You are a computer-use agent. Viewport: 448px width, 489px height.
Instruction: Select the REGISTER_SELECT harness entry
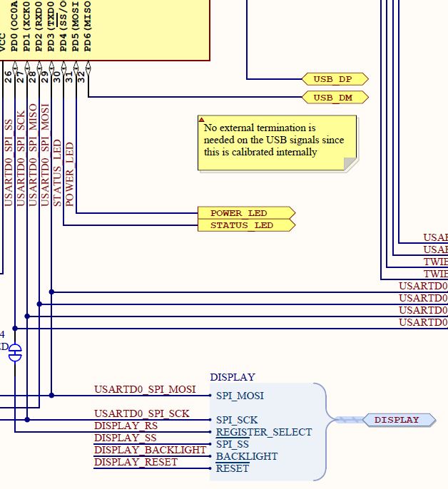(264, 432)
